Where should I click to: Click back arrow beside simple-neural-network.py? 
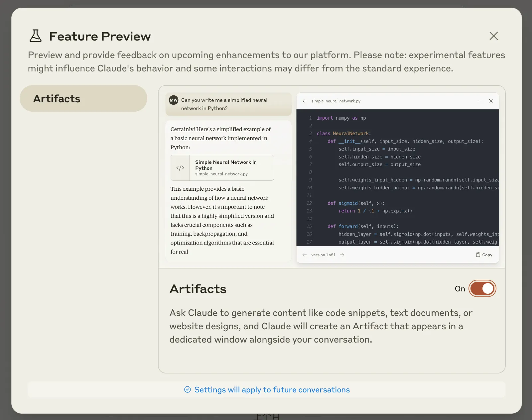(x=304, y=101)
